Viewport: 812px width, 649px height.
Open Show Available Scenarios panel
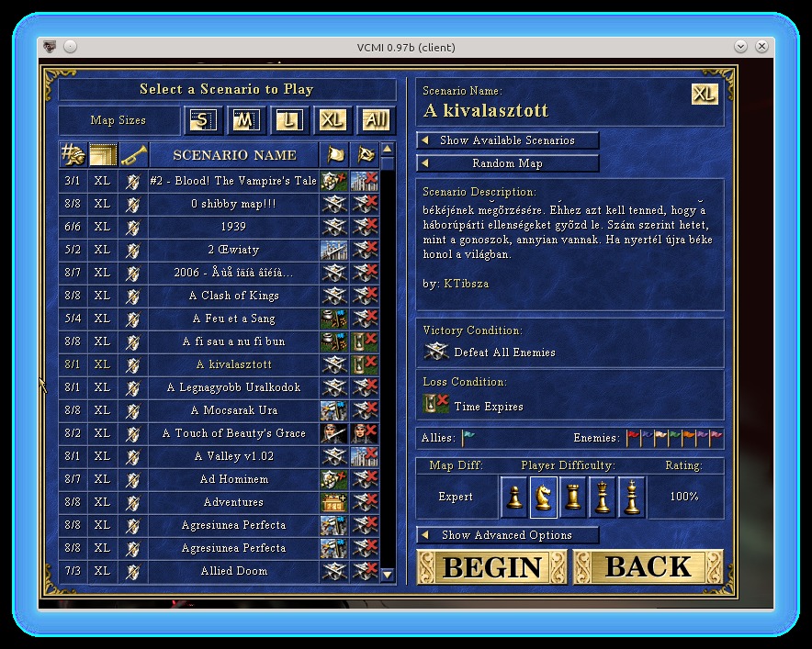click(x=507, y=140)
